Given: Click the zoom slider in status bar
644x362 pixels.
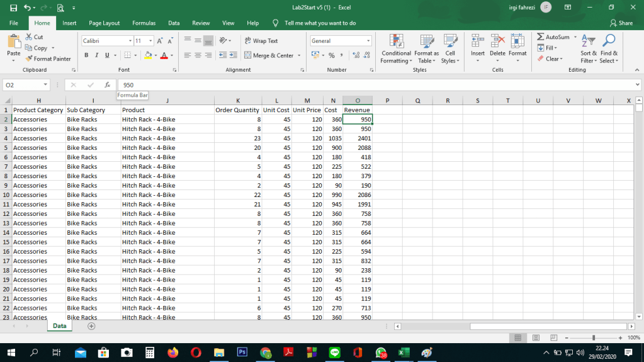Looking at the screenshot, I should click(593, 338).
